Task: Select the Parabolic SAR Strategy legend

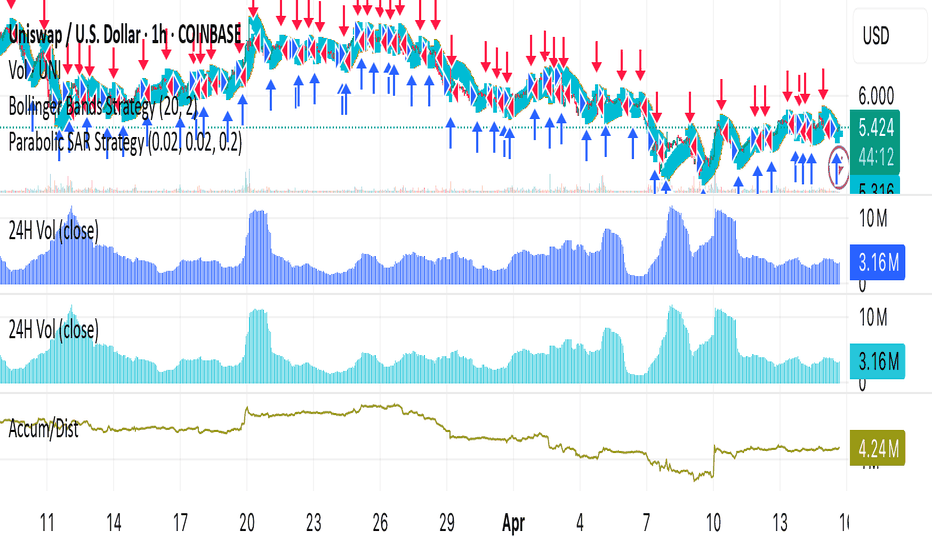Action: pos(125,143)
